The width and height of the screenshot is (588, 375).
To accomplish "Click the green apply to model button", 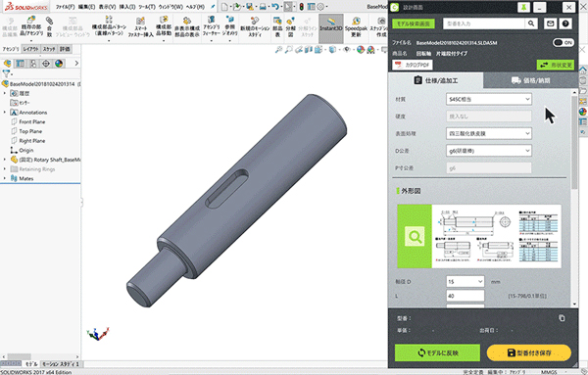I will click(437, 352).
